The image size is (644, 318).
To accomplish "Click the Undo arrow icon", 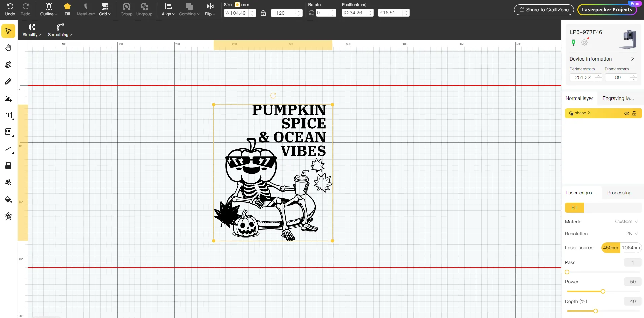I will pyautogui.click(x=10, y=6).
